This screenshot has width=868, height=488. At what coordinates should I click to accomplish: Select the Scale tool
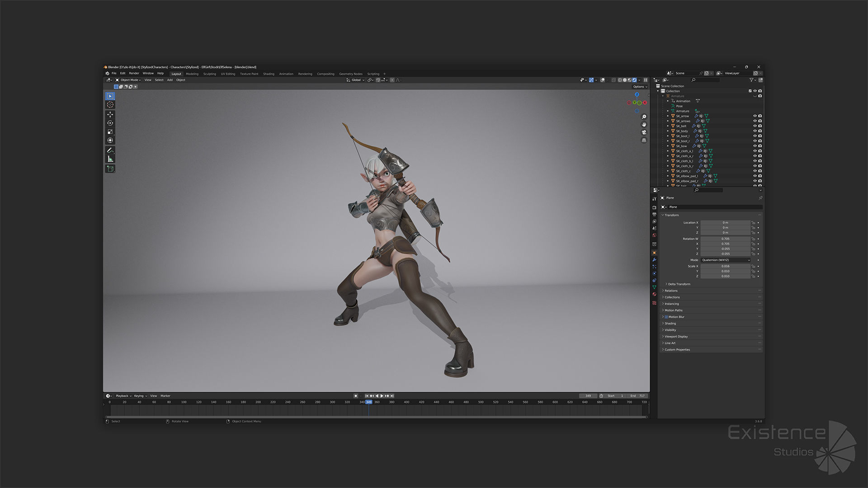tap(110, 132)
